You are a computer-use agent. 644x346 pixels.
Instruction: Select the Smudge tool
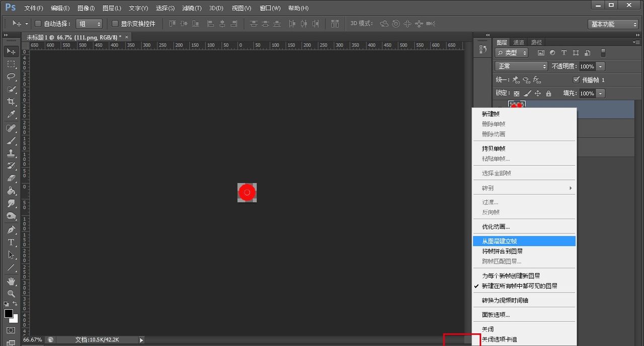point(11,203)
